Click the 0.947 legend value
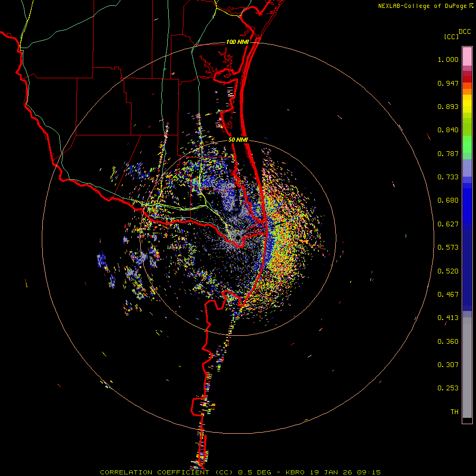476x476 pixels. coord(448,83)
